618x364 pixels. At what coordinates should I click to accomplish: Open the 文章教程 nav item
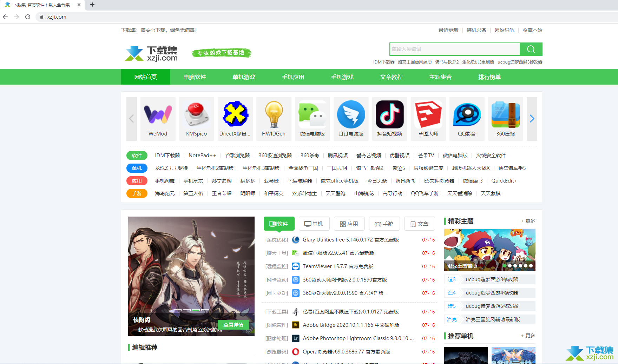[x=392, y=77]
